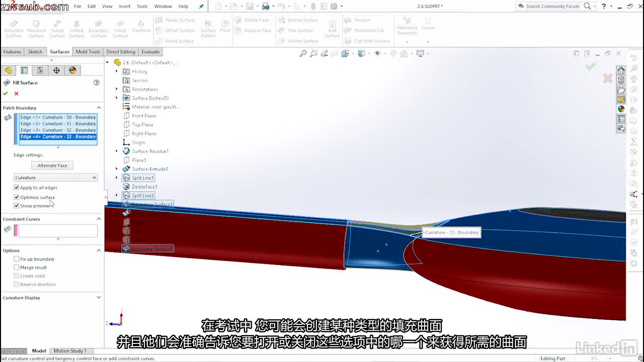Confirm Fill Surface with green checkmark

[7, 94]
